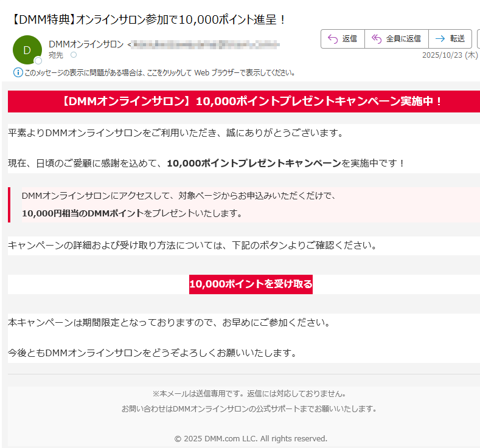Image resolution: width=480 pixels, height=448 pixels.
Task: Click the 返信 reply button
Action: coord(343,39)
